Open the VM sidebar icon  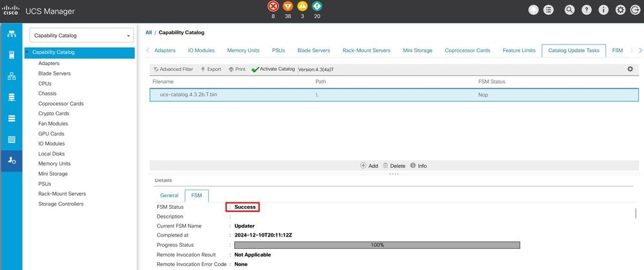[12, 118]
